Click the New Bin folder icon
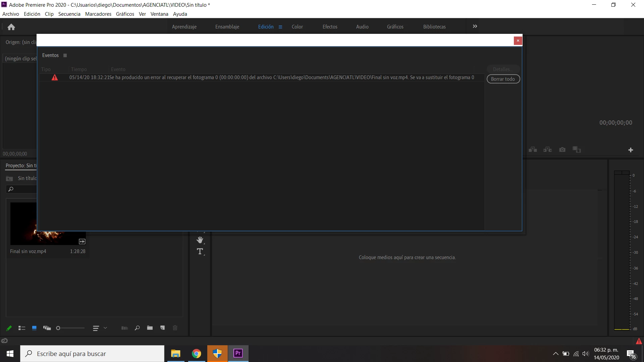The height and width of the screenshot is (362, 644). pyautogui.click(x=150, y=328)
